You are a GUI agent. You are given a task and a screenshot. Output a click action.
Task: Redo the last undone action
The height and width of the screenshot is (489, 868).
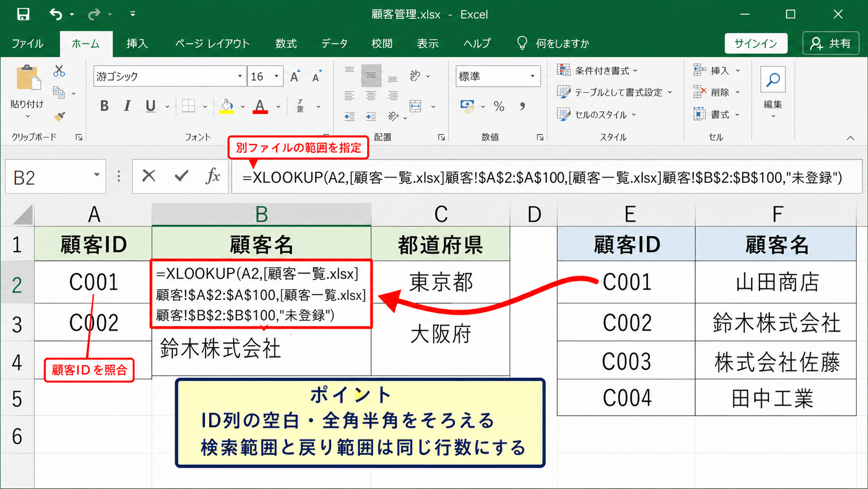pyautogui.click(x=94, y=14)
